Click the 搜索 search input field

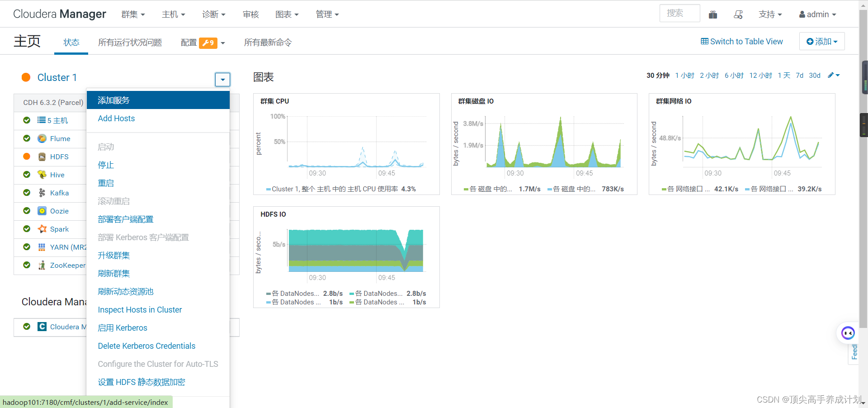point(679,14)
